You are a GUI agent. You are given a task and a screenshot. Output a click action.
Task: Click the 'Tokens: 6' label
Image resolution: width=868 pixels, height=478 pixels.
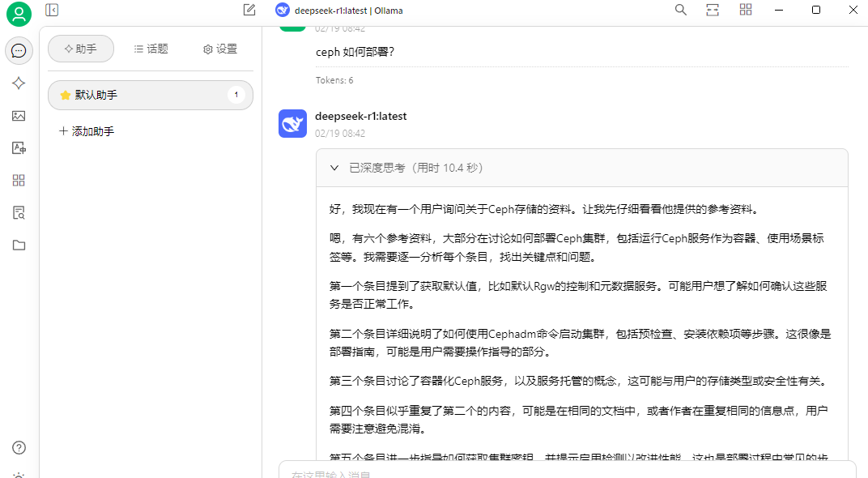pyautogui.click(x=334, y=80)
